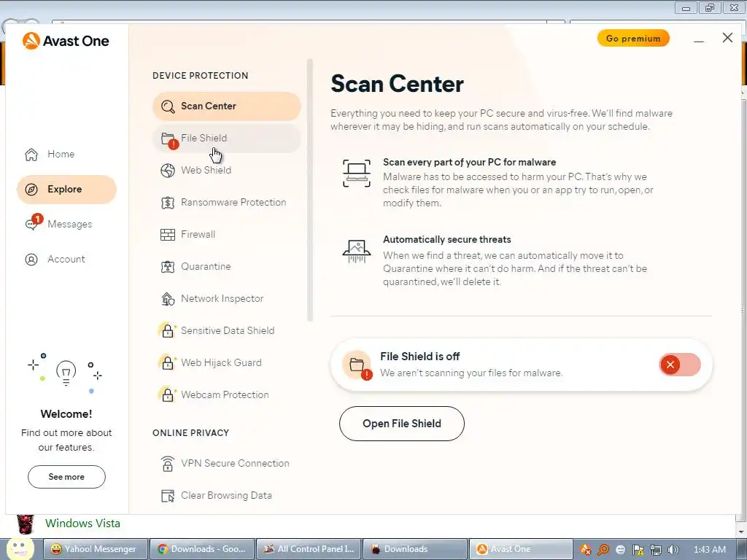Open Sensitive Data Shield premium feature

point(227,331)
